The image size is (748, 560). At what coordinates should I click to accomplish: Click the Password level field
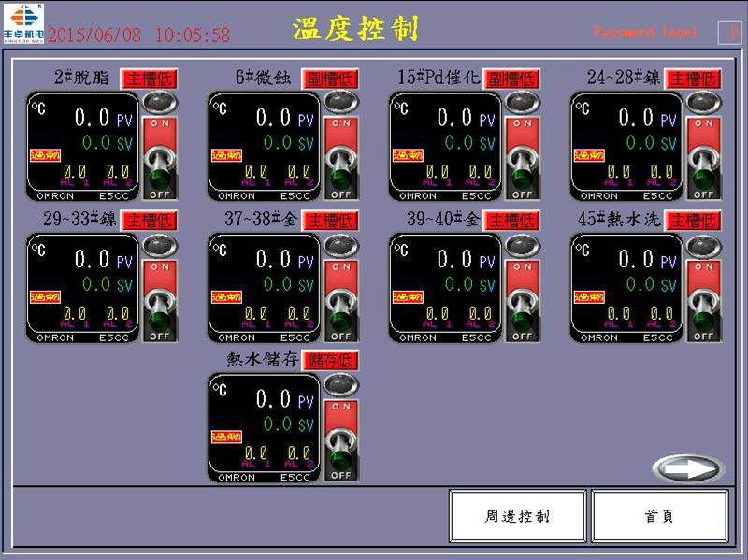[x=729, y=33]
